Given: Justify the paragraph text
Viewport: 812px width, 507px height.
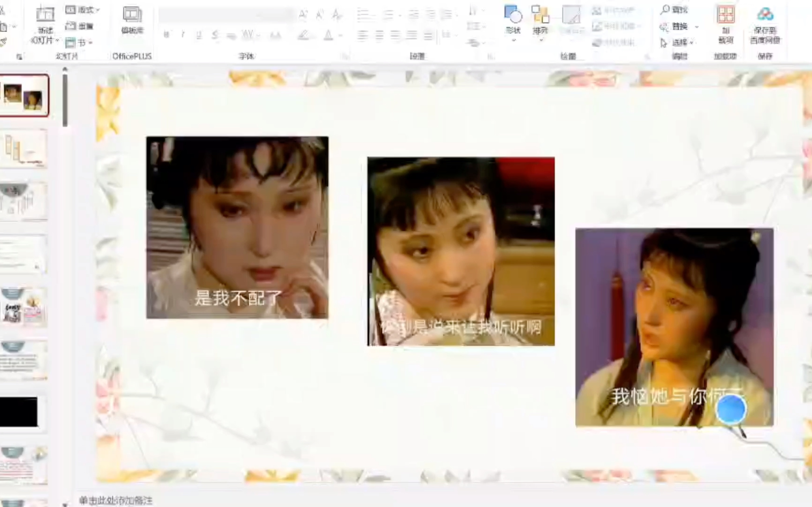Looking at the screenshot, I should 412,35.
